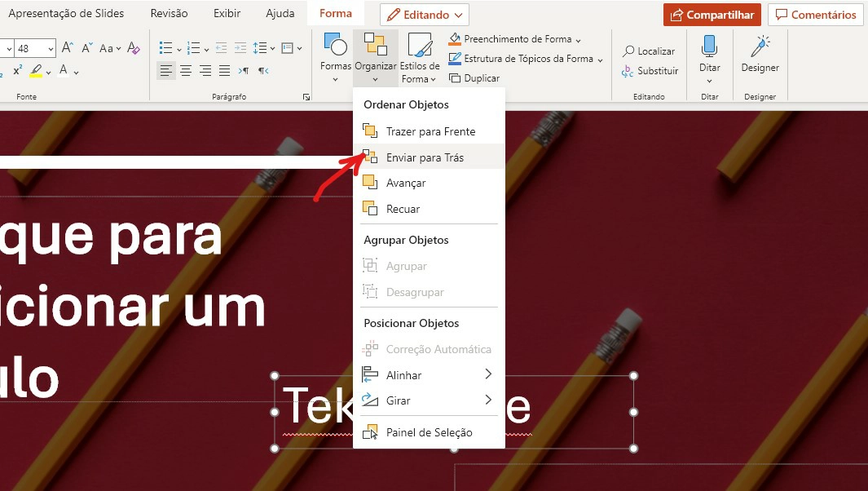The height and width of the screenshot is (491, 868).
Task: Insert a numbered list
Action: (x=194, y=48)
